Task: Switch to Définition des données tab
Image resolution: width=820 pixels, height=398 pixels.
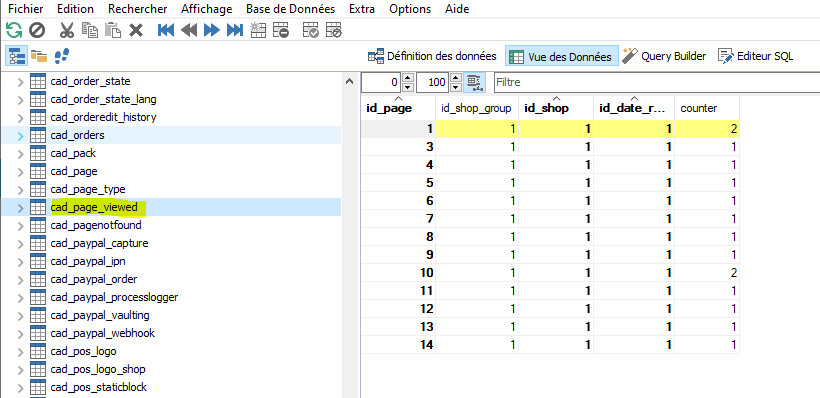Action: [x=432, y=56]
